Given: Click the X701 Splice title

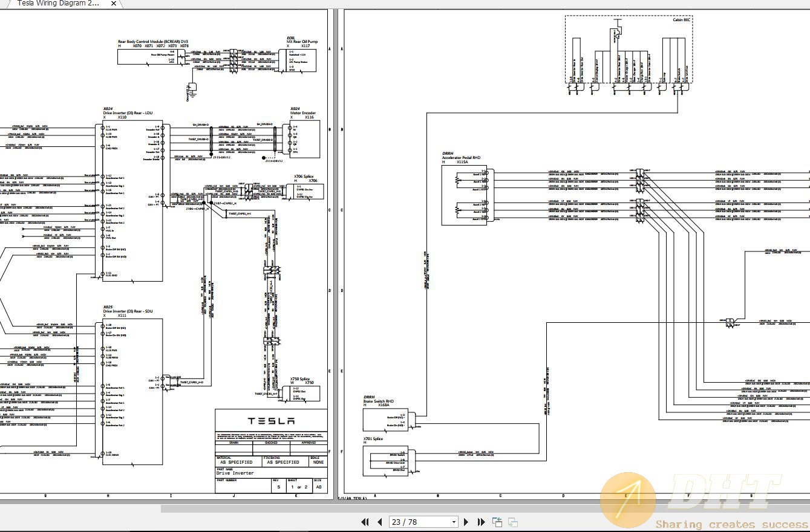Looking at the screenshot, I should [373, 439].
